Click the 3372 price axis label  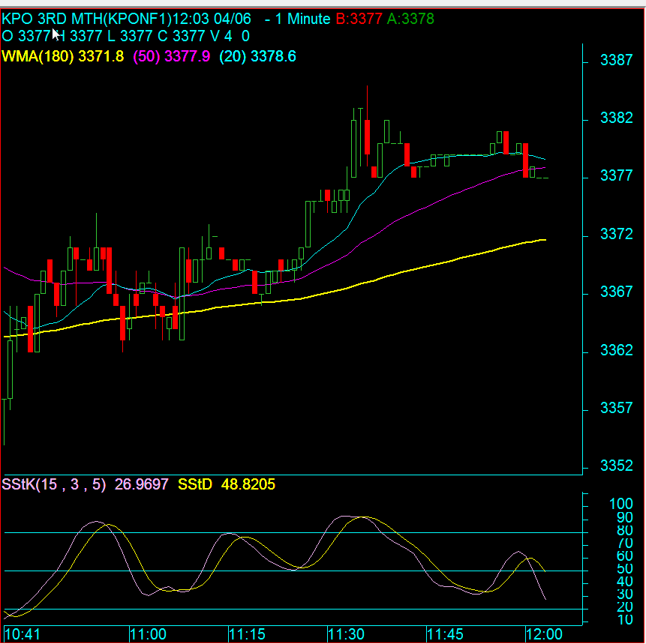[616, 235]
